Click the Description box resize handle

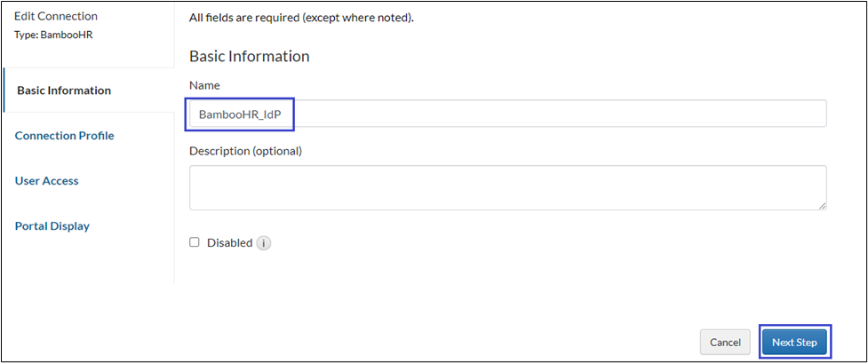pos(822,205)
